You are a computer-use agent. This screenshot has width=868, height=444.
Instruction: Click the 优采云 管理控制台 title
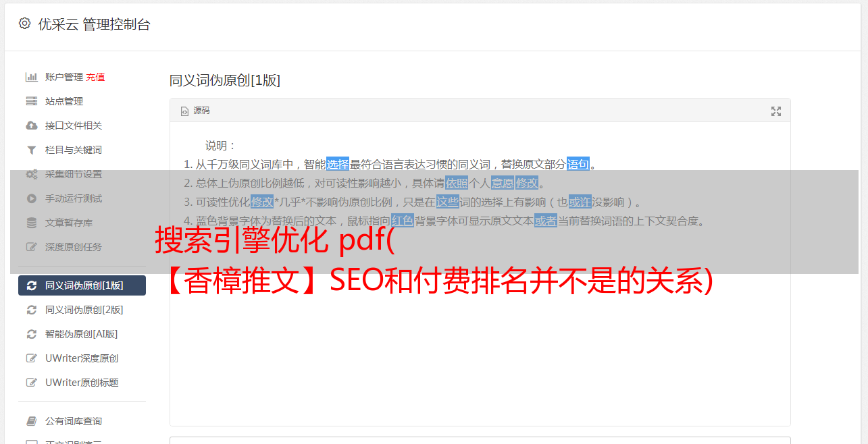pyautogui.click(x=94, y=24)
